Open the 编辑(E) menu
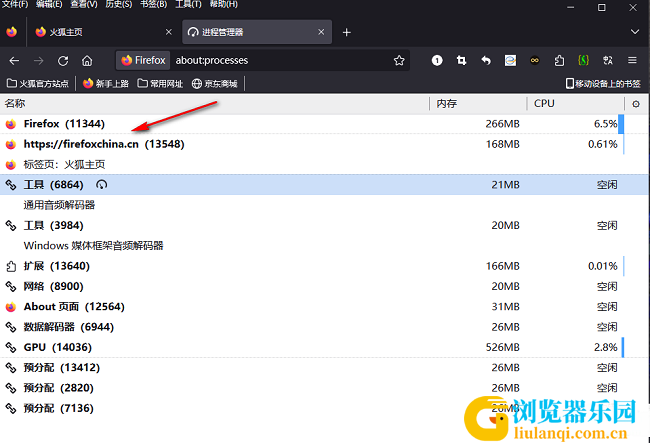Image resolution: width=650 pixels, height=443 pixels. 49,4
